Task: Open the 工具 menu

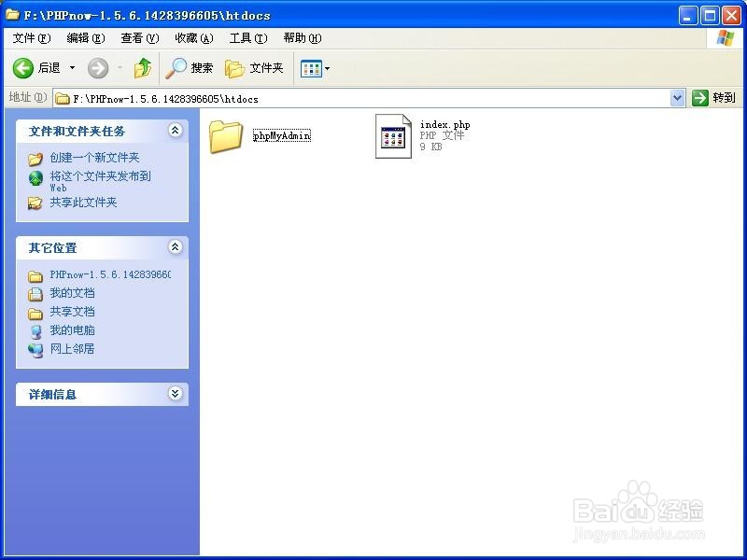Action: coord(247,38)
